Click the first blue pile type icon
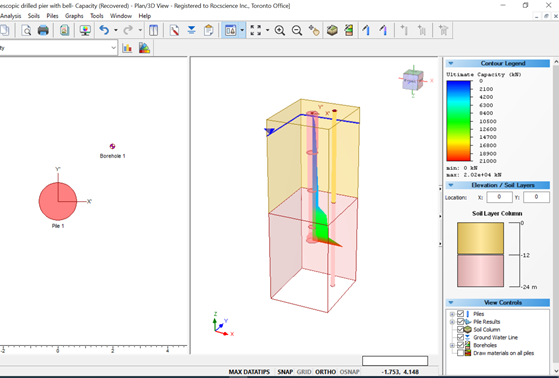Viewport: 559px width, 378px height. click(366, 30)
